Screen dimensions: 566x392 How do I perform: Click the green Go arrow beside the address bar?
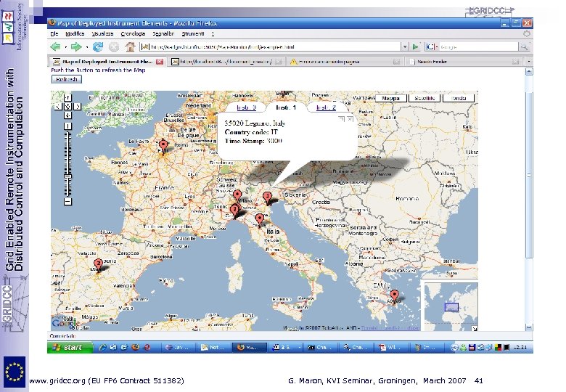tap(416, 46)
